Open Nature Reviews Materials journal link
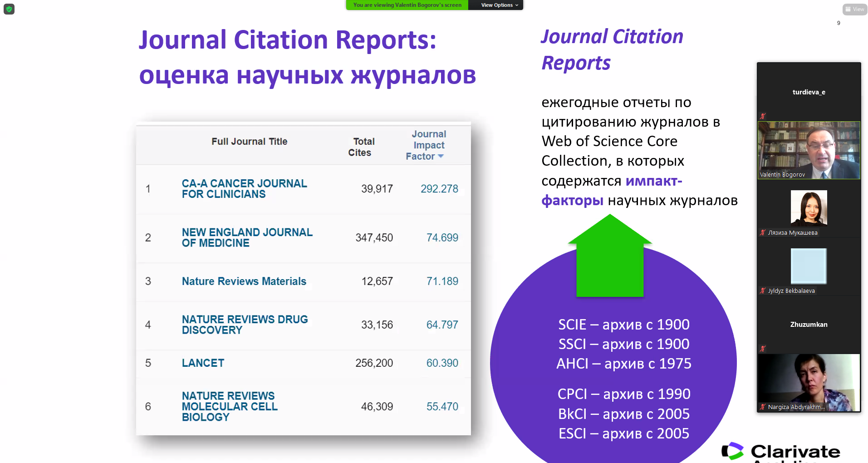The width and height of the screenshot is (868, 463). 244,281
